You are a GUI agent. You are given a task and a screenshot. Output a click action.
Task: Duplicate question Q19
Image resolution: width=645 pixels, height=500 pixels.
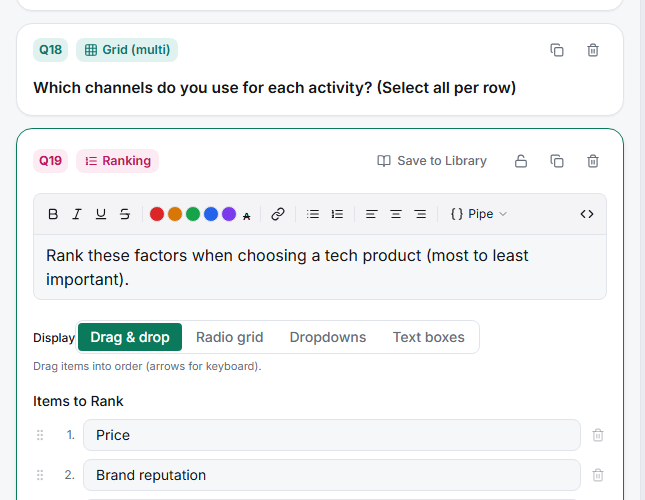(557, 161)
